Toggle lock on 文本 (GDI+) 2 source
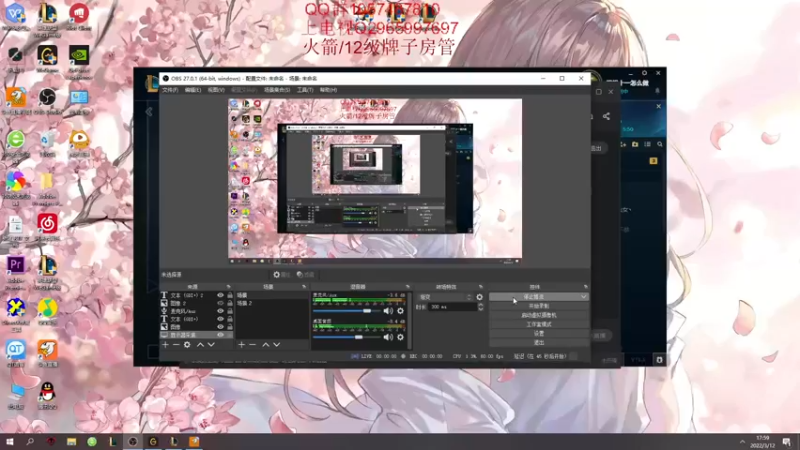Image resolution: width=800 pixels, height=450 pixels. tap(230, 295)
